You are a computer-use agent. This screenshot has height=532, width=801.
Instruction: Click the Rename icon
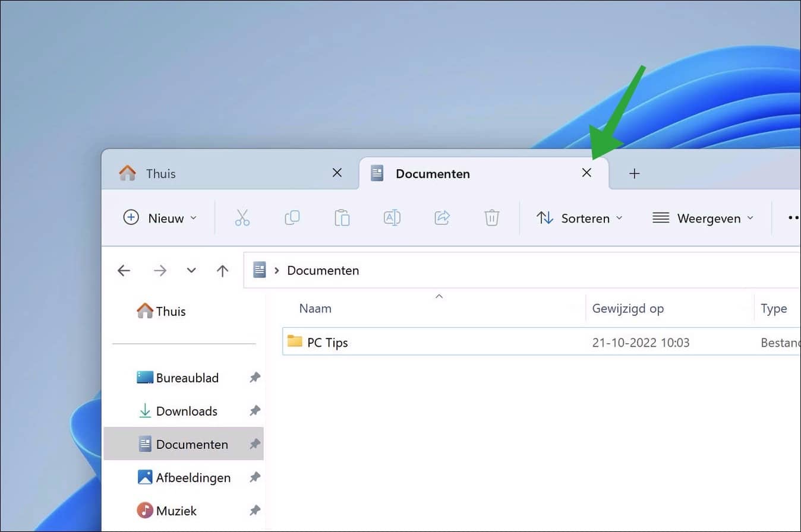coord(392,218)
